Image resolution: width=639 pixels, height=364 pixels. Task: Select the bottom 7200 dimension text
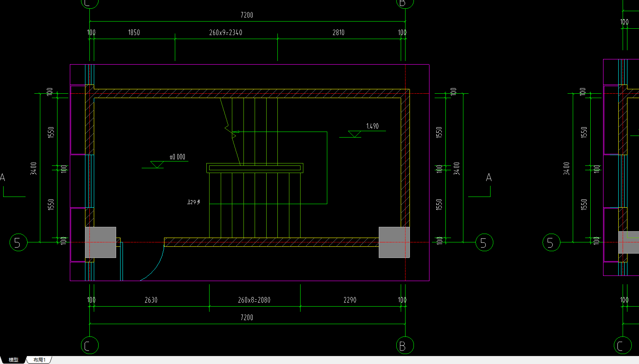(247, 317)
